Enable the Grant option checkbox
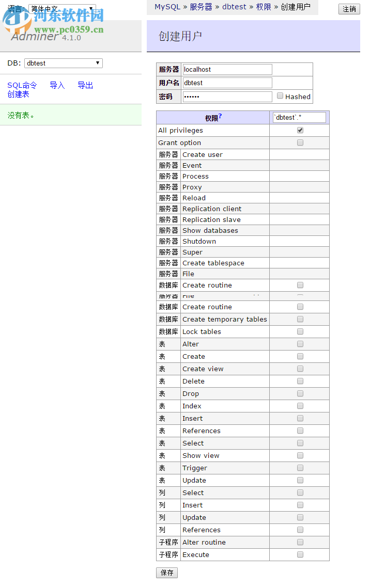 (300, 142)
